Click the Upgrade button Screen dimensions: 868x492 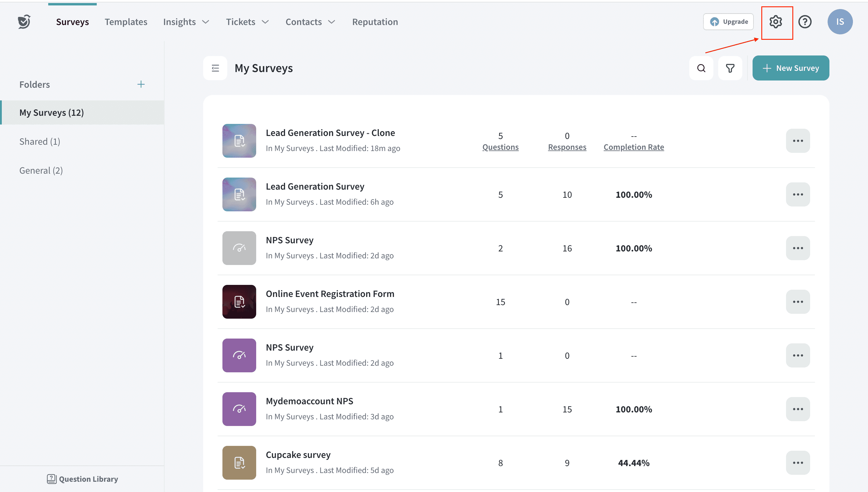pyautogui.click(x=728, y=22)
